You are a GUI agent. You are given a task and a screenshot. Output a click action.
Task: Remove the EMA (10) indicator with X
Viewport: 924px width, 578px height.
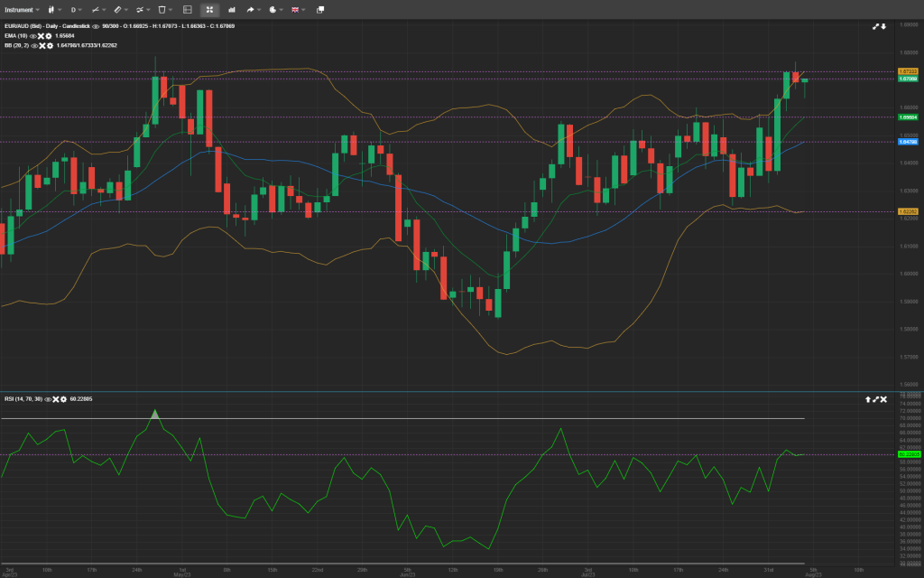click(x=41, y=35)
